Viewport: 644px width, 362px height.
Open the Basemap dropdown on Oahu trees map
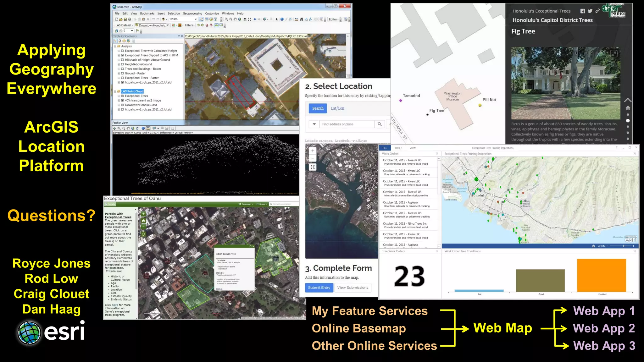pos(246,204)
